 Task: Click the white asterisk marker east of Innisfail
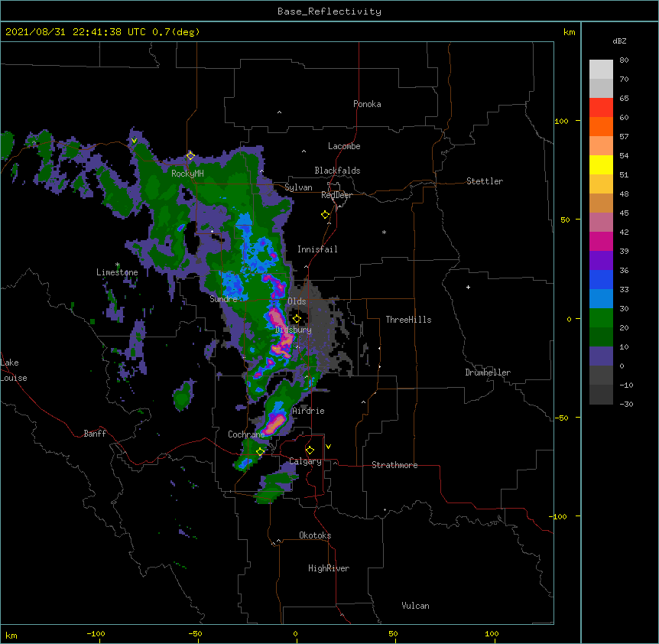point(384,233)
